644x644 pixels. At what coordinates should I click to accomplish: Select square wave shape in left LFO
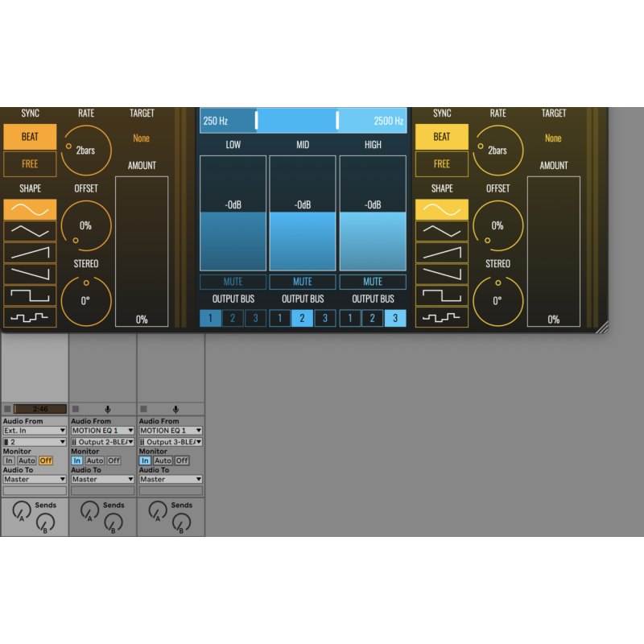pyautogui.click(x=30, y=295)
